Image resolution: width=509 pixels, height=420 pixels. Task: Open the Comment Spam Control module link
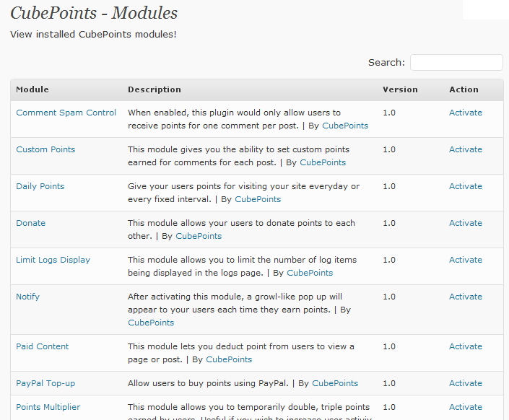[x=66, y=113]
